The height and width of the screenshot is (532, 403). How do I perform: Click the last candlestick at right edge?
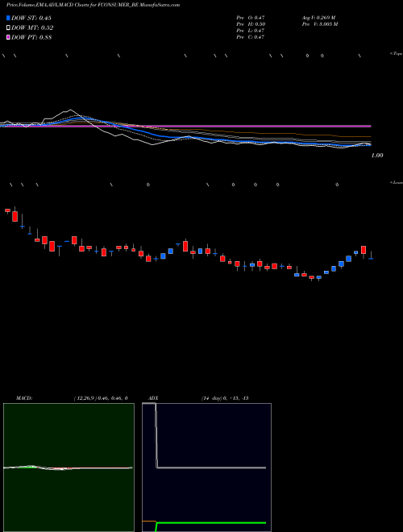371,256
